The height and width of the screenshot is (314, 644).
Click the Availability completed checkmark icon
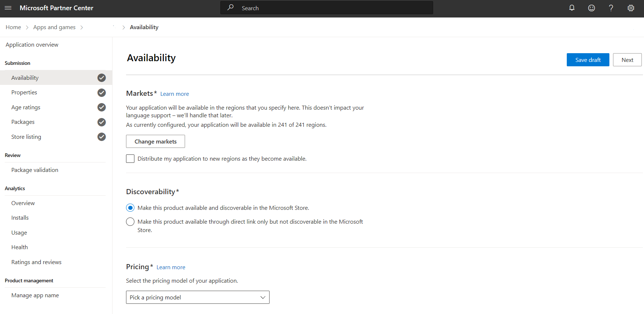pyautogui.click(x=102, y=78)
